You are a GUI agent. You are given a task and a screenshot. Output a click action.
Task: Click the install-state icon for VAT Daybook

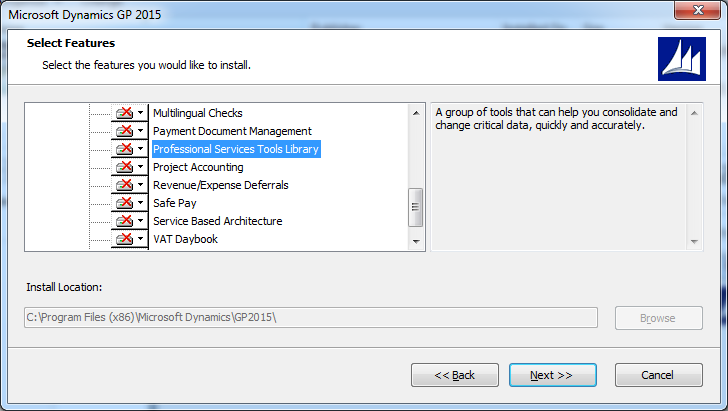[124, 239]
